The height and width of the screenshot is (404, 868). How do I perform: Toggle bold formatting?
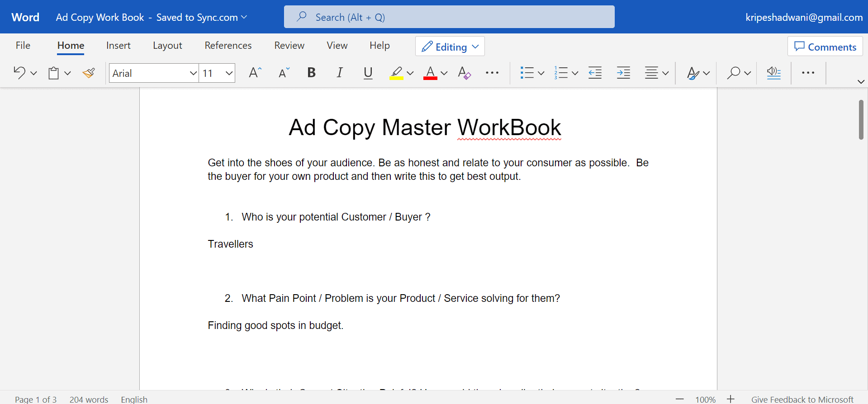[311, 73]
